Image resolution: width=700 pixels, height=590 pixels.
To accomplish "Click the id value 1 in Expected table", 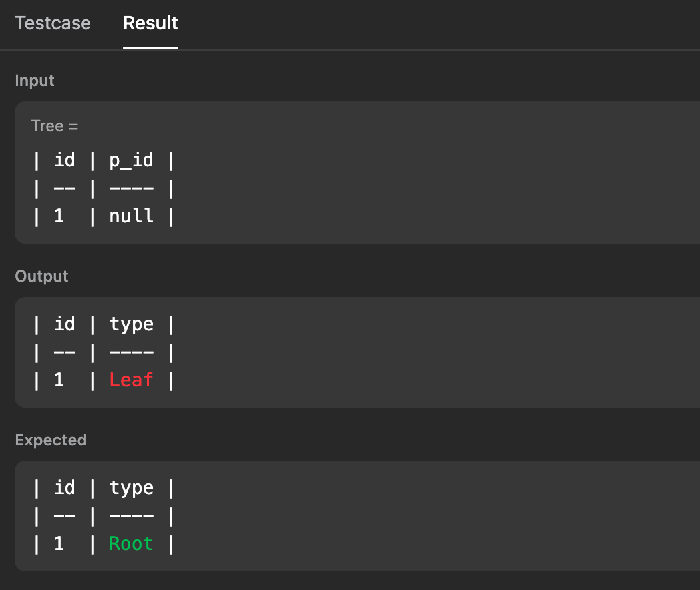I will 59,543.
